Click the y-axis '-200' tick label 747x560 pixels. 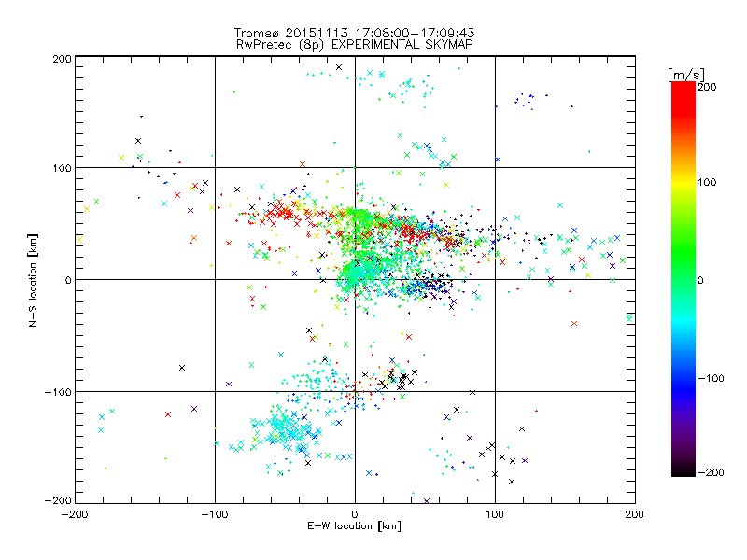(x=58, y=500)
